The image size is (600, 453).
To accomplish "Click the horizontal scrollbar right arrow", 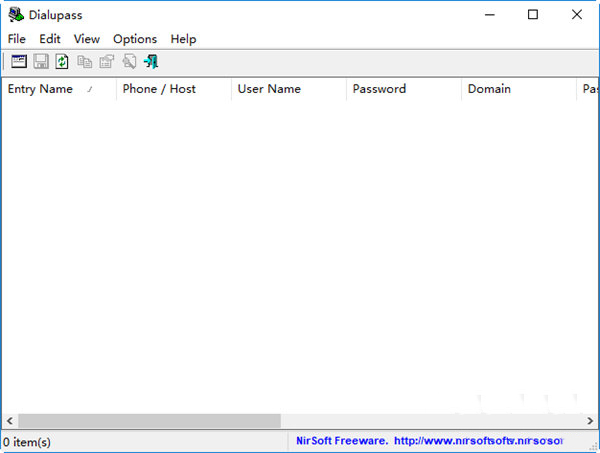I will tap(590, 421).
